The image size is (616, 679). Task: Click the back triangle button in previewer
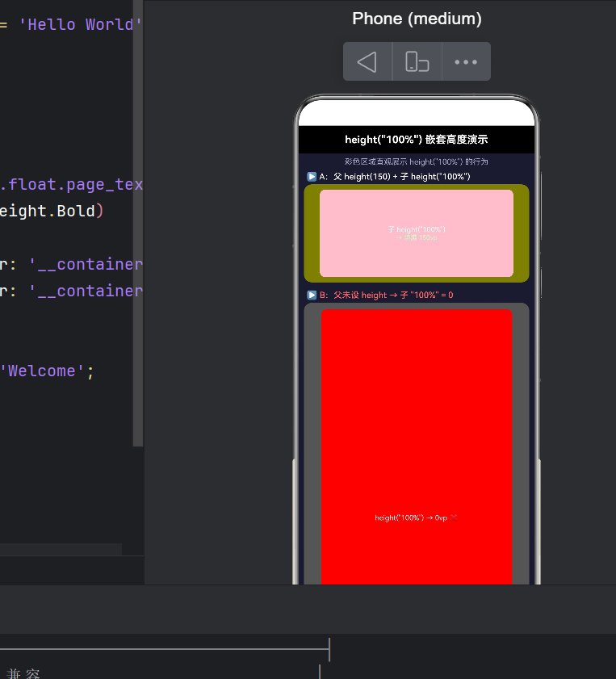click(367, 61)
